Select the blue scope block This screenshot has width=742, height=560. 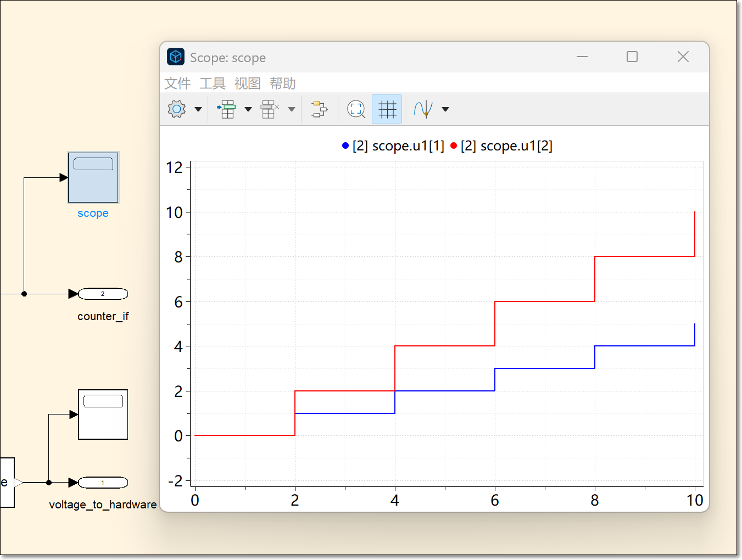click(93, 177)
